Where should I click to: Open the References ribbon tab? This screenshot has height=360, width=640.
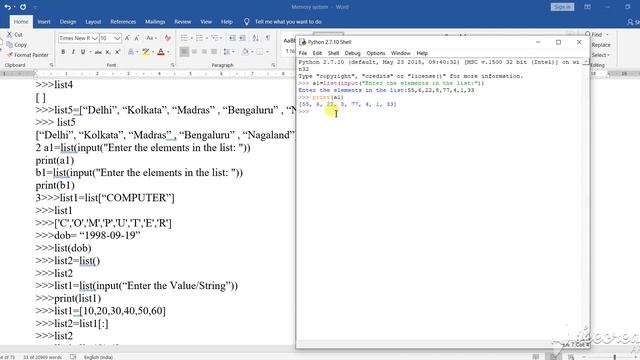tap(123, 22)
